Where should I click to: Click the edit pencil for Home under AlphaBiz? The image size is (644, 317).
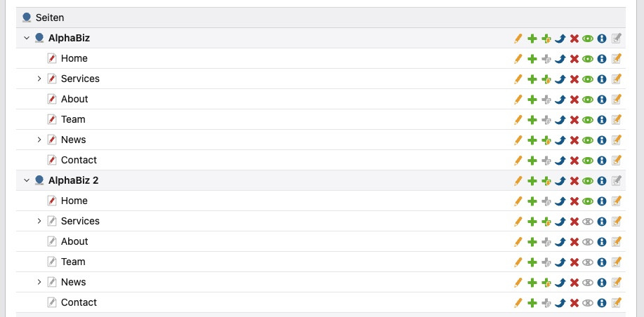[518, 59]
